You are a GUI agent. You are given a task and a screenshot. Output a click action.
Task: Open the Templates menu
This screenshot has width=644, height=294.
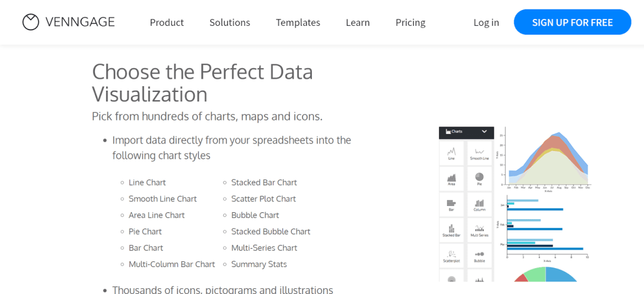click(x=298, y=23)
